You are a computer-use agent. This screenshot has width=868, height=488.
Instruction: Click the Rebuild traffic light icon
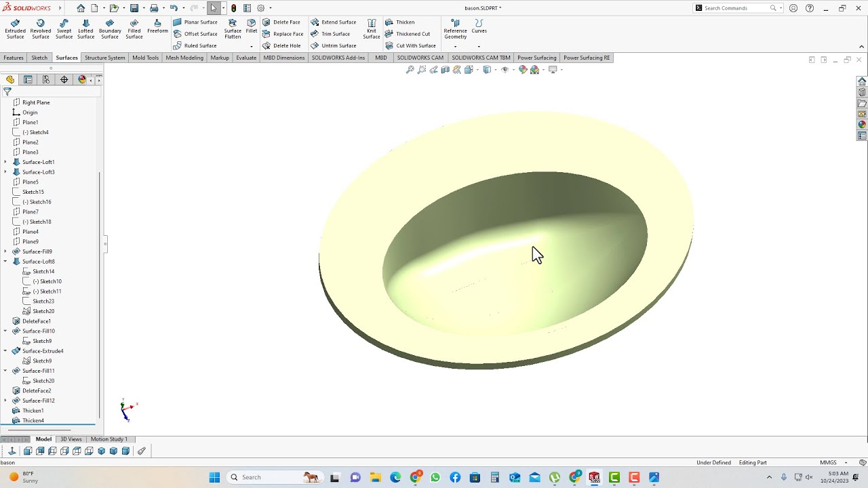(x=234, y=8)
